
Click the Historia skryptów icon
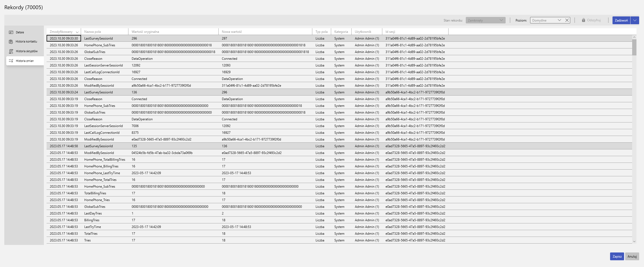[11, 51]
